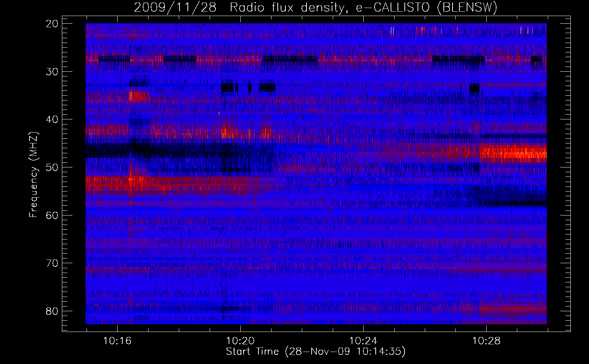Click the '50' frequency tick label
The image size is (589, 364).
52,167
